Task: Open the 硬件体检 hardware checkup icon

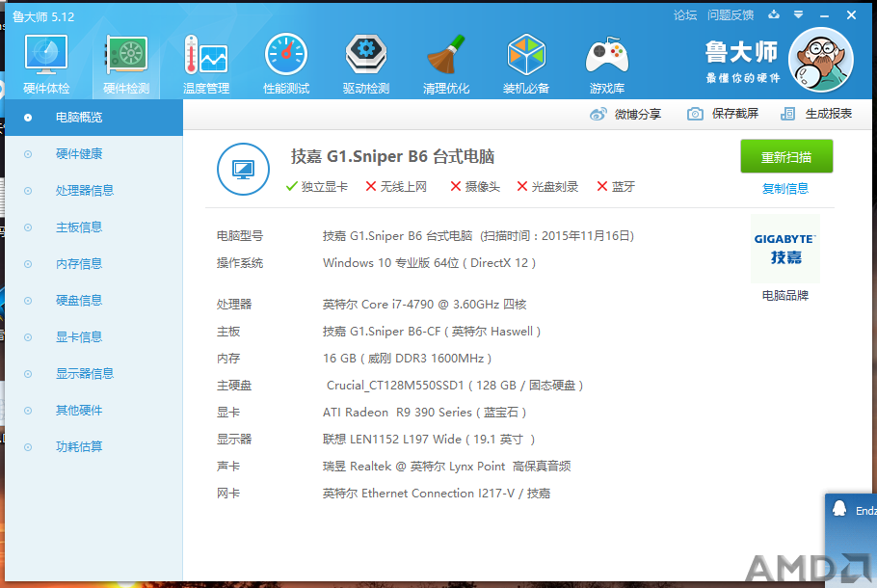Action: pos(46,64)
